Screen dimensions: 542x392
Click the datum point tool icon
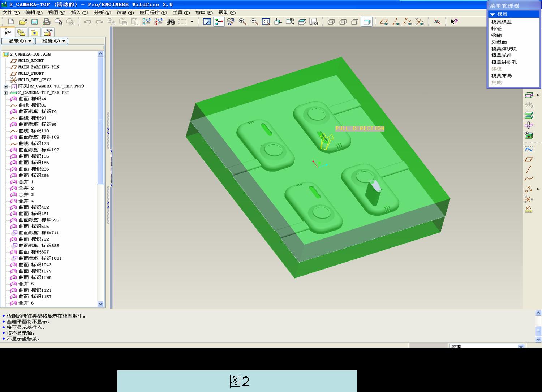coord(529,189)
